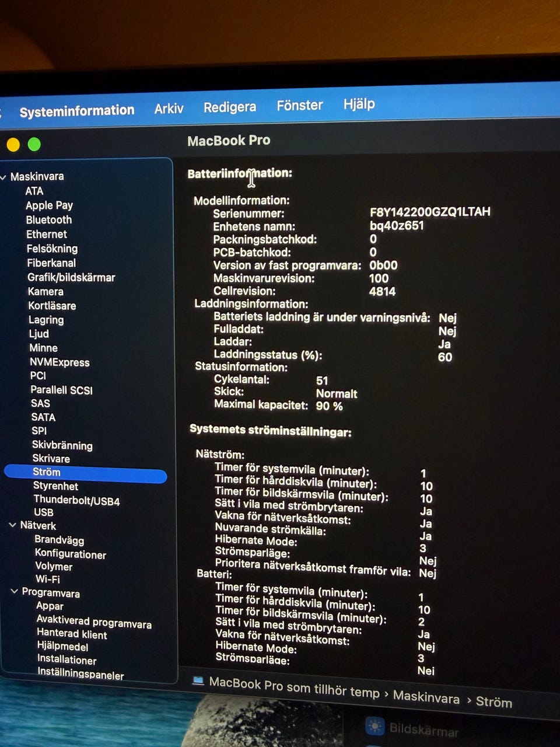
Task: Select Hjälpmedel in the sidebar
Action: coord(63,647)
